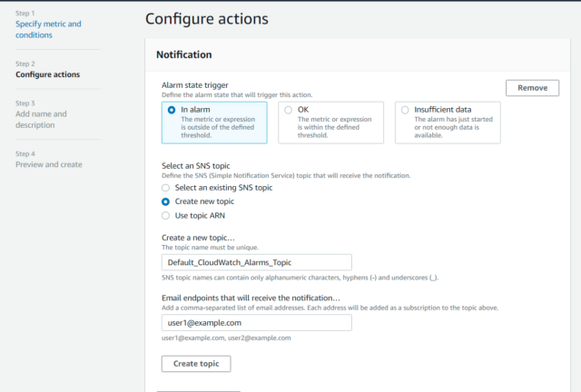Remove this notification action

point(532,88)
